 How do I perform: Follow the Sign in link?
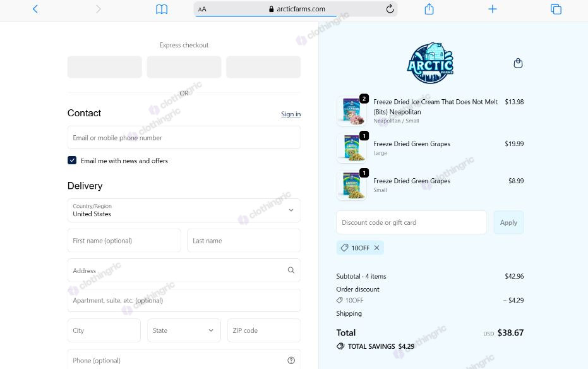[x=291, y=114]
